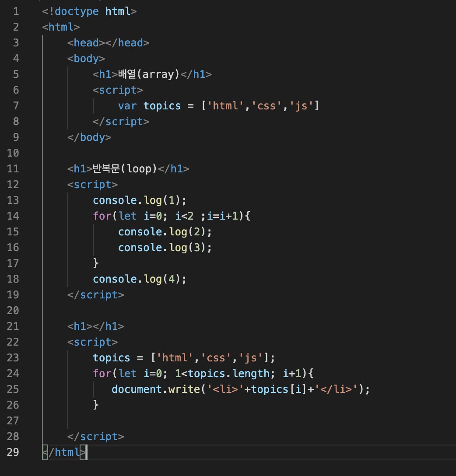Click the closing /head tag on line 3
456x476 pixels.
click(127, 43)
